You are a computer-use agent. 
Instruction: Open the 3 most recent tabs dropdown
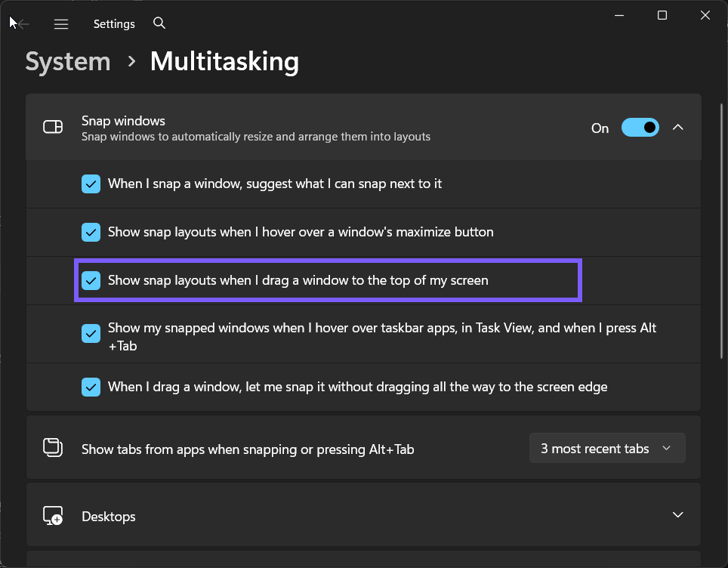click(x=607, y=448)
